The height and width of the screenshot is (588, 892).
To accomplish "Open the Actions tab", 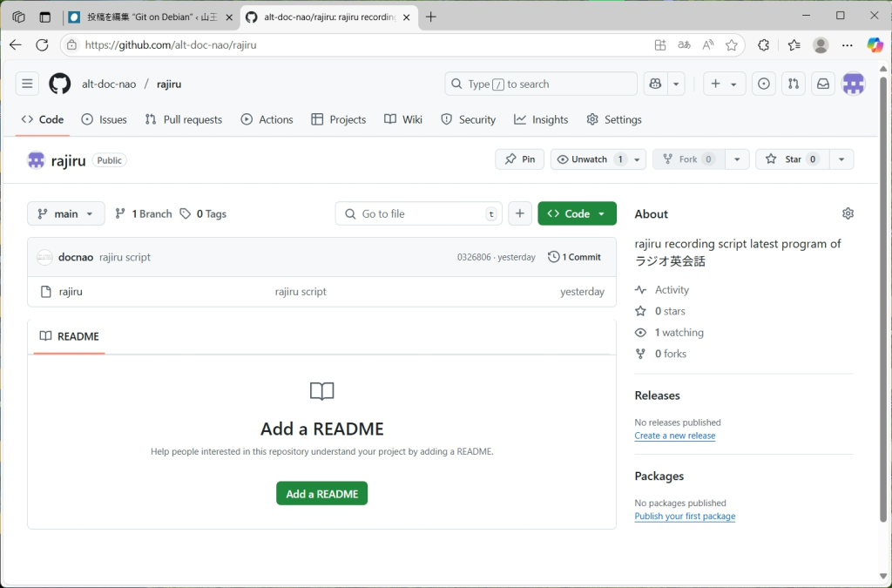I will (267, 119).
